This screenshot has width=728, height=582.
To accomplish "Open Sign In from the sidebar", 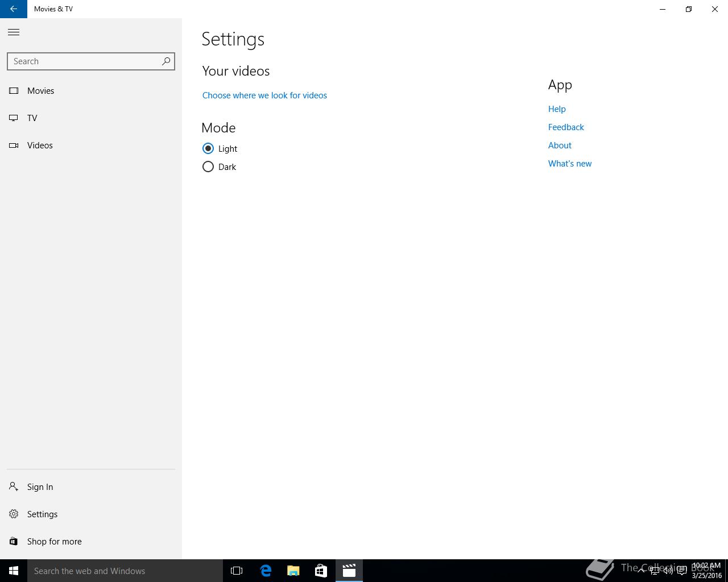I will 91,487.
